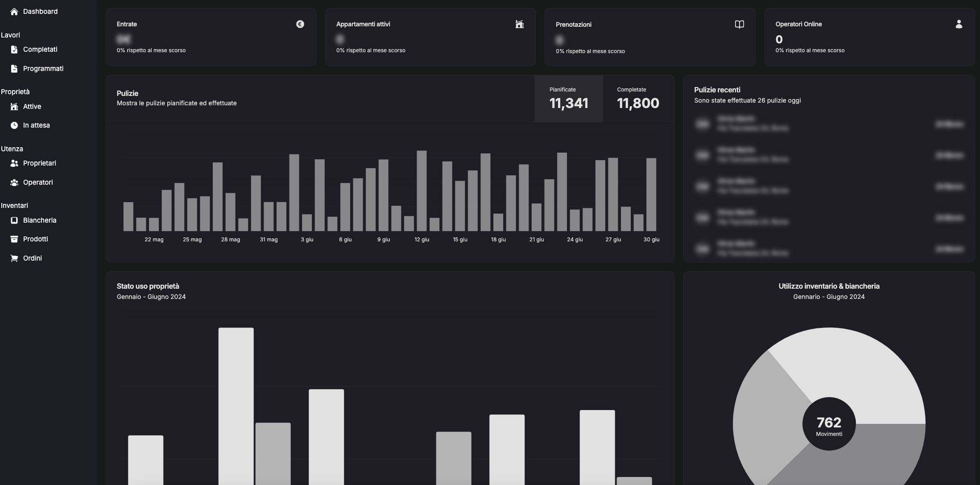Click the house icon on Appartamenti attivi card
This screenshot has height=485, width=980.
click(520, 24)
